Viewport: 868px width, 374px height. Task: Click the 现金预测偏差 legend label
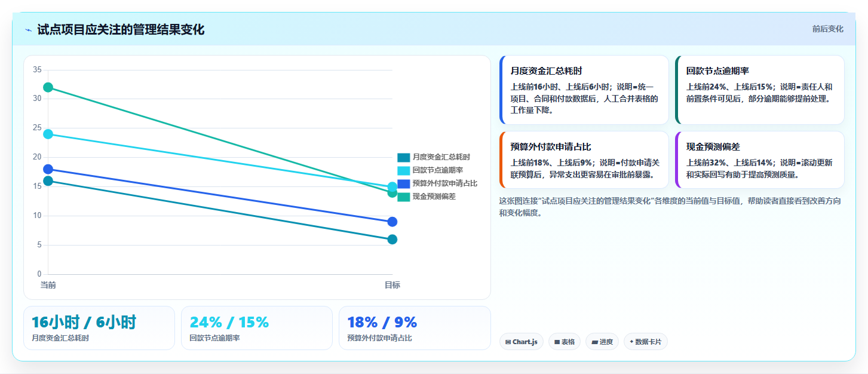434,197
